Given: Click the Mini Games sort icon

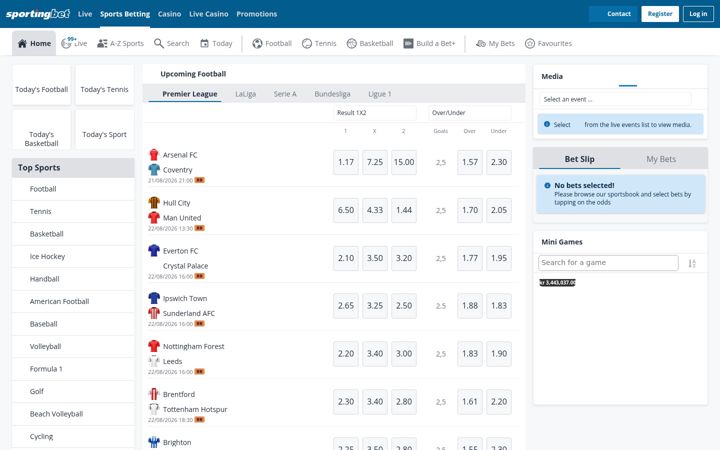Looking at the screenshot, I should pyautogui.click(x=692, y=263).
